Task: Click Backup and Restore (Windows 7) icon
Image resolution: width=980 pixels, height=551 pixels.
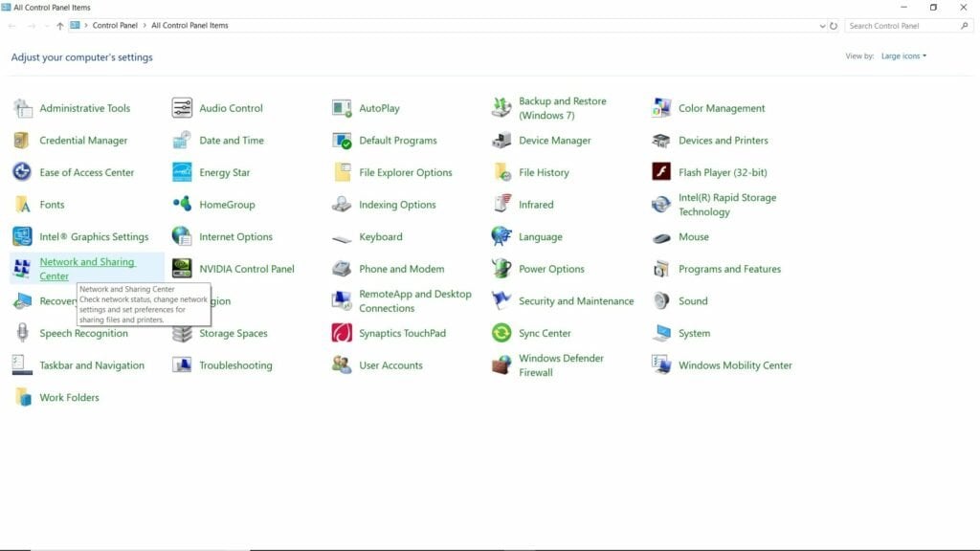Action: 501,108
